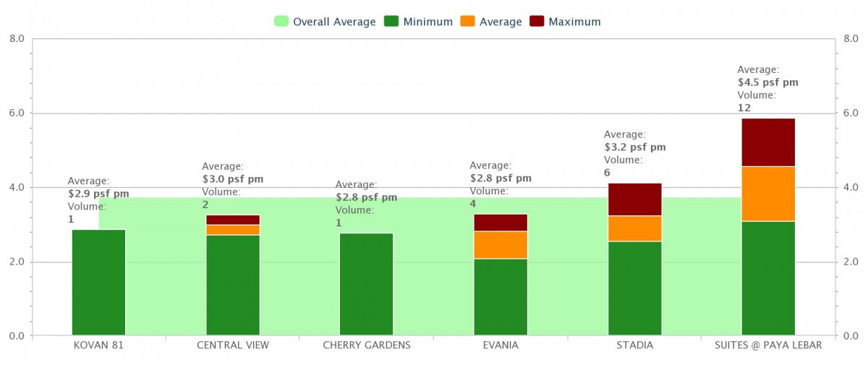Select EVANIA dark red maximum segment
Image resolution: width=868 pixels, height=365 pixels.
coord(501,223)
